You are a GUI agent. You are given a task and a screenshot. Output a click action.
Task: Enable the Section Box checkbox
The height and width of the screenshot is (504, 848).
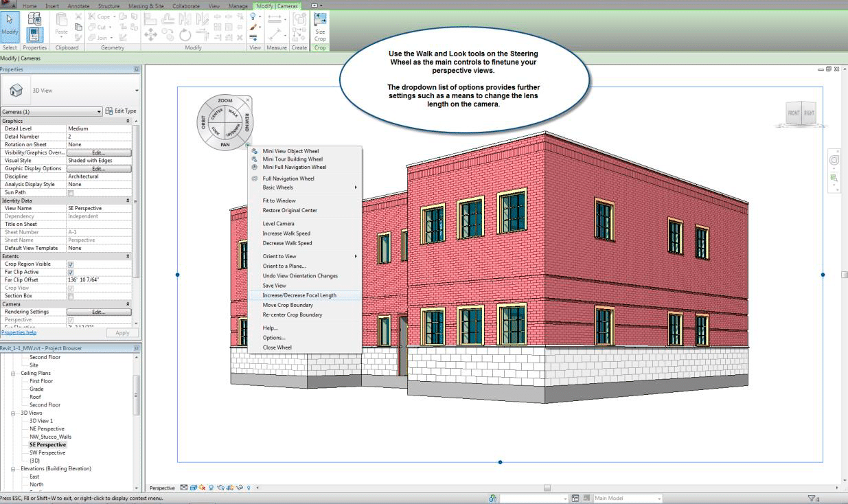71,296
